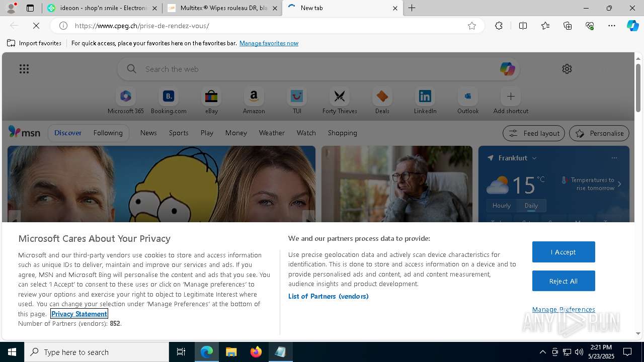Switch weather to Daily view
Screen dimensions: 644x362
[531, 206]
